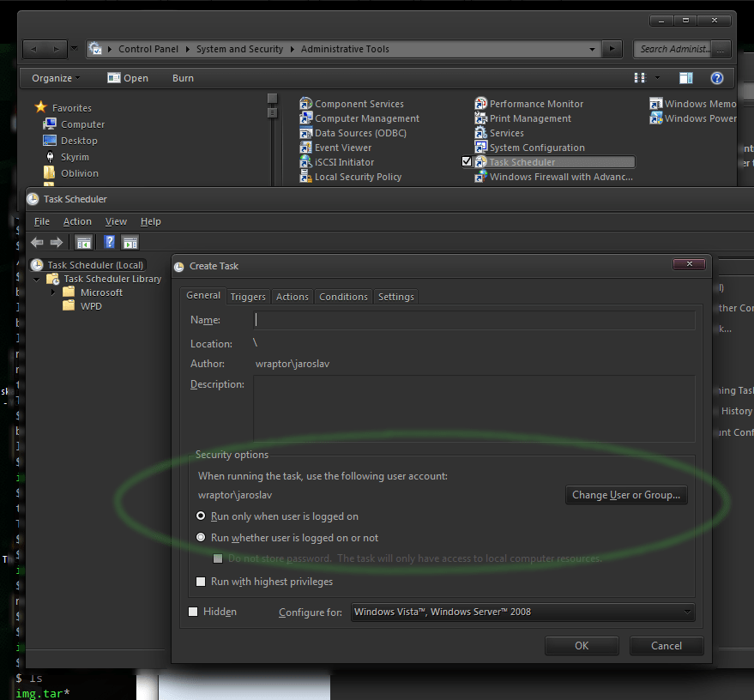Viewport: 754px width, 700px height.
Task: Open Configure for dropdown
Action: [x=522, y=612]
